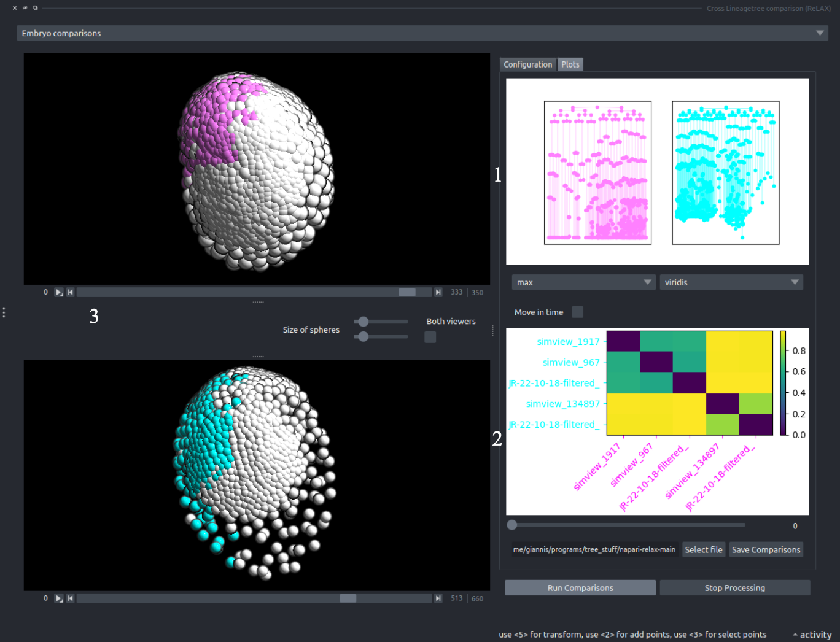Switch to the Configuration tab
Image resolution: width=840 pixels, height=642 pixels.
527,64
